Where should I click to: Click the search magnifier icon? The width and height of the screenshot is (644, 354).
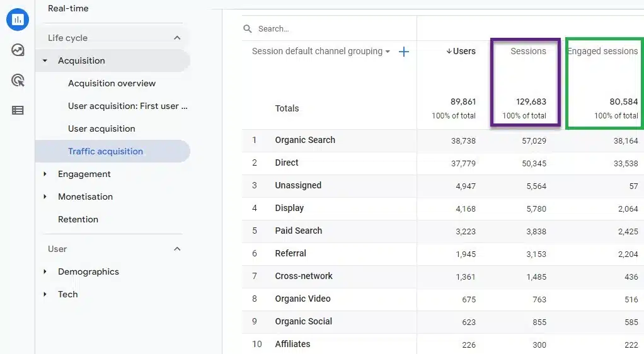pyautogui.click(x=247, y=29)
